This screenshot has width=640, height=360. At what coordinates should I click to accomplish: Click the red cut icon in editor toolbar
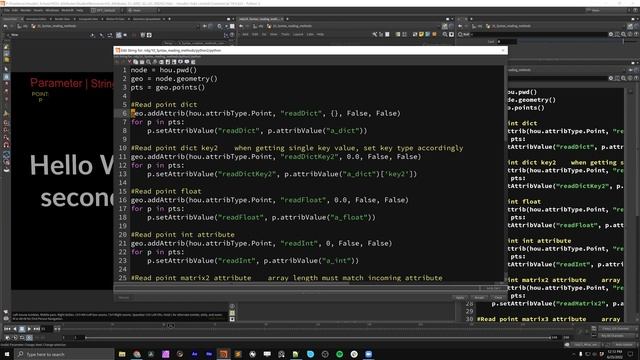point(129,62)
